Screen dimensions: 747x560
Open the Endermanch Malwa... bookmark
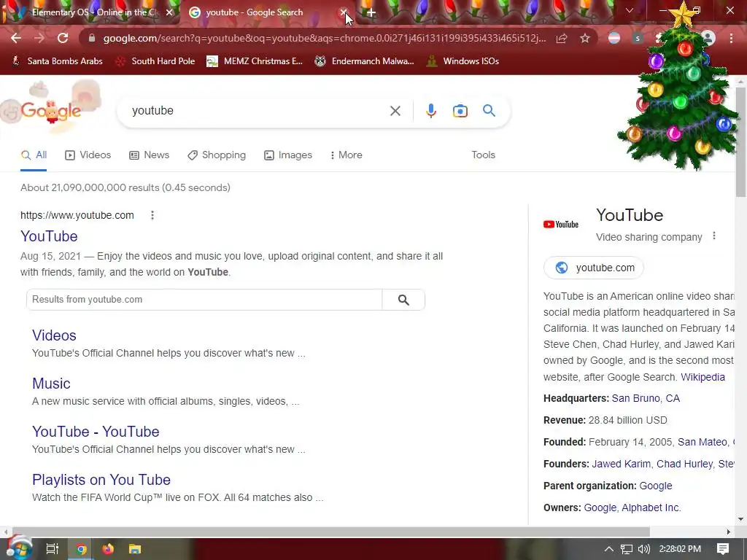pyautogui.click(x=365, y=61)
